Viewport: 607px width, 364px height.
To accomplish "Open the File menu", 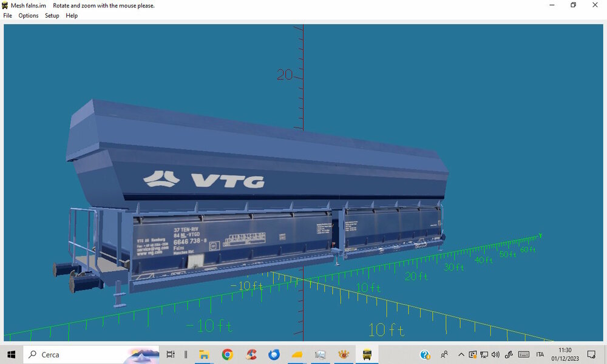I will (8, 16).
